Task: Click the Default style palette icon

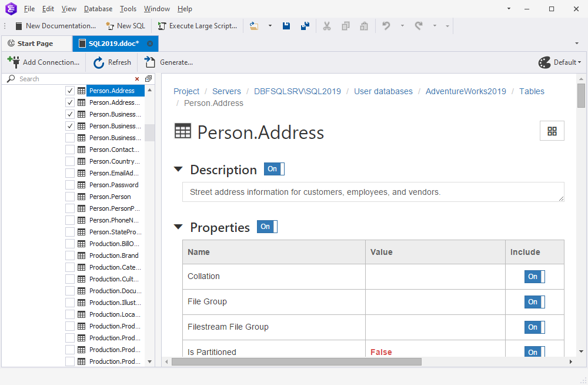Action: [x=544, y=62]
